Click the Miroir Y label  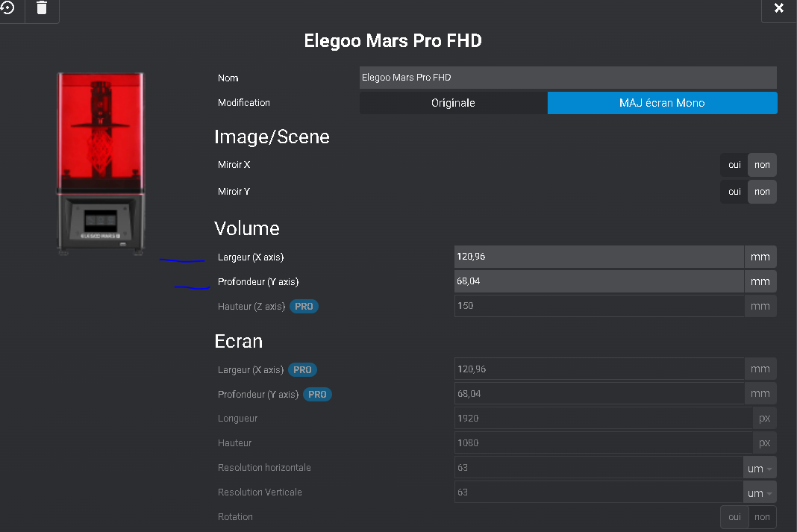tap(234, 192)
